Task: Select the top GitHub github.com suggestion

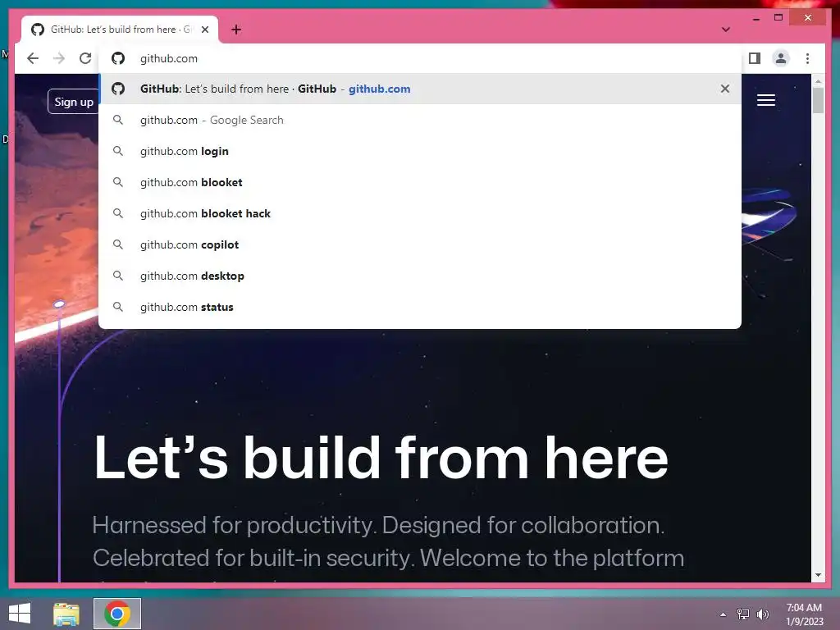Action: [419, 89]
